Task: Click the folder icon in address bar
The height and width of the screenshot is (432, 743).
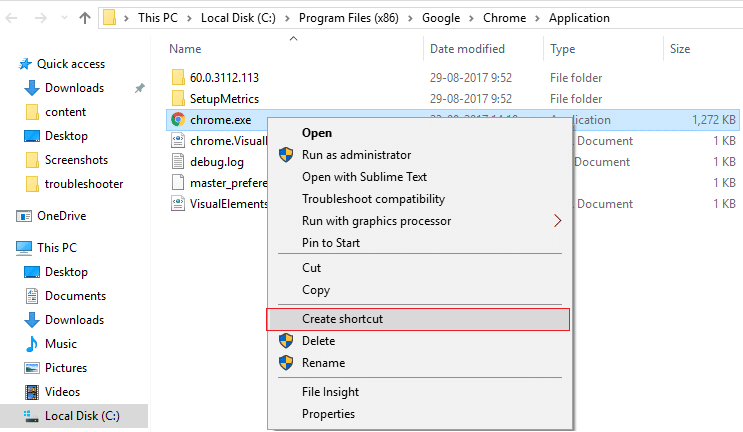Action: pos(110,18)
